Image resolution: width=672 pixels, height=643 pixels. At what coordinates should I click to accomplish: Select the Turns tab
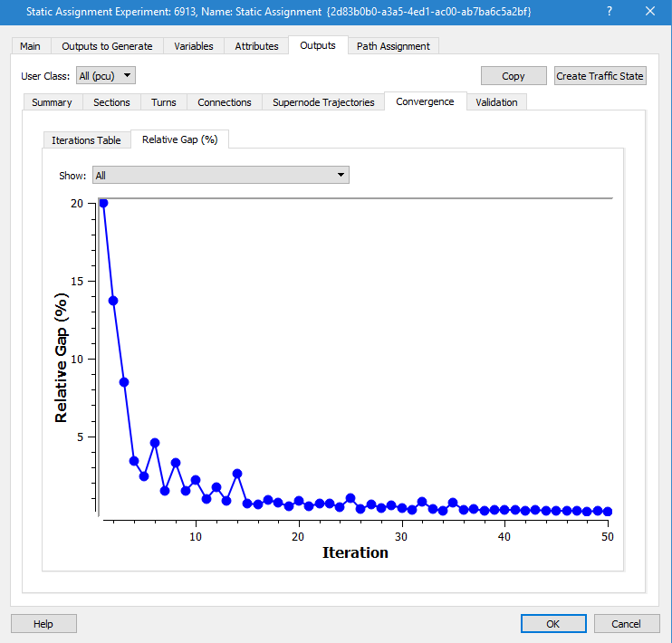(x=164, y=102)
